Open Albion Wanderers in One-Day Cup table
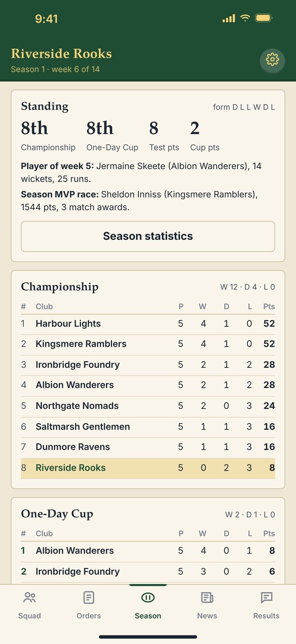 click(148, 551)
